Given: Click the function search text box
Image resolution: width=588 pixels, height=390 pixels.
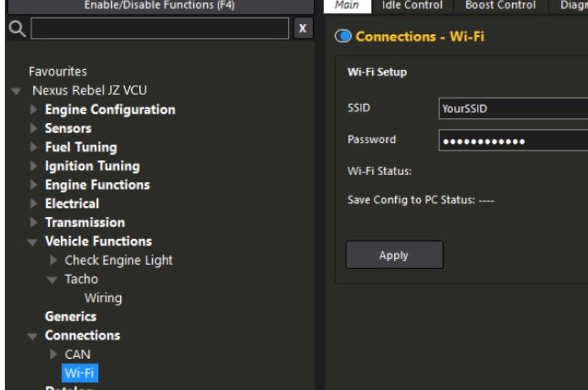Looking at the screenshot, I should [159, 28].
